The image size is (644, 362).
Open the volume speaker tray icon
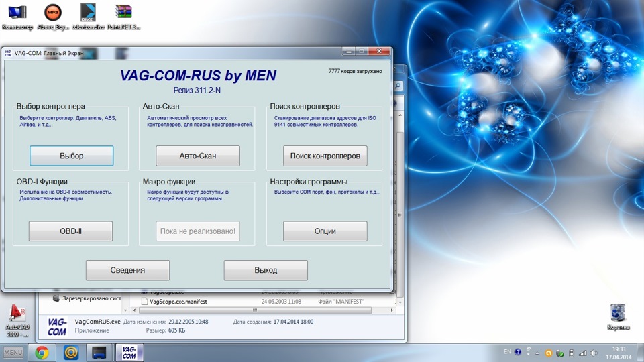[594, 353]
